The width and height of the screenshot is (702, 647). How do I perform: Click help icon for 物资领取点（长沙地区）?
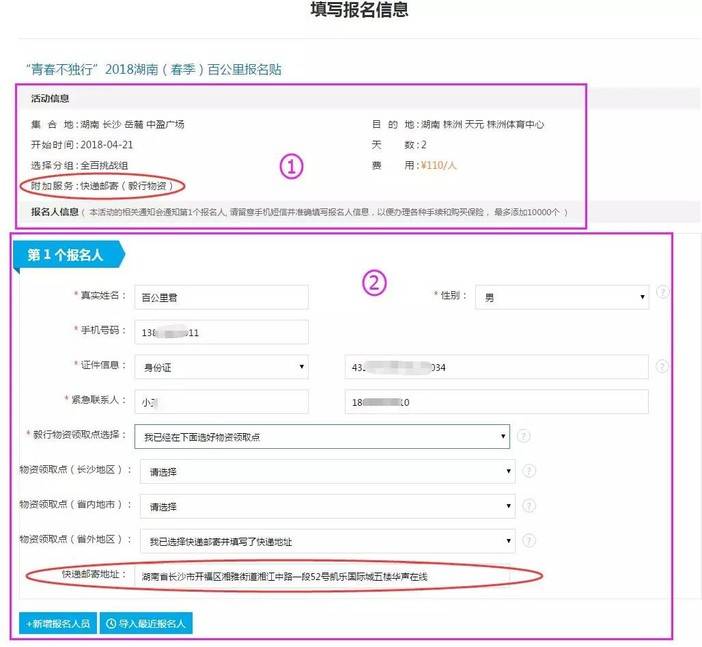pos(529,471)
